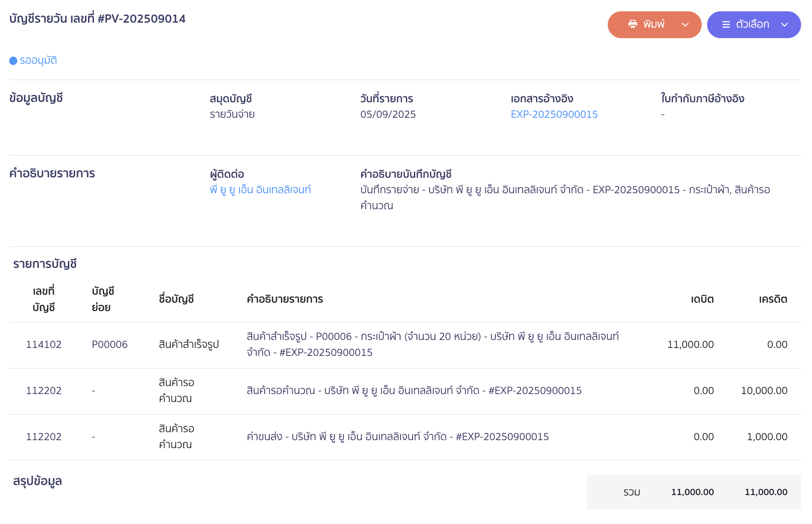Screen dimensions: 812x524
Task: Click credit amount 1,000.00
Action: [767, 437]
